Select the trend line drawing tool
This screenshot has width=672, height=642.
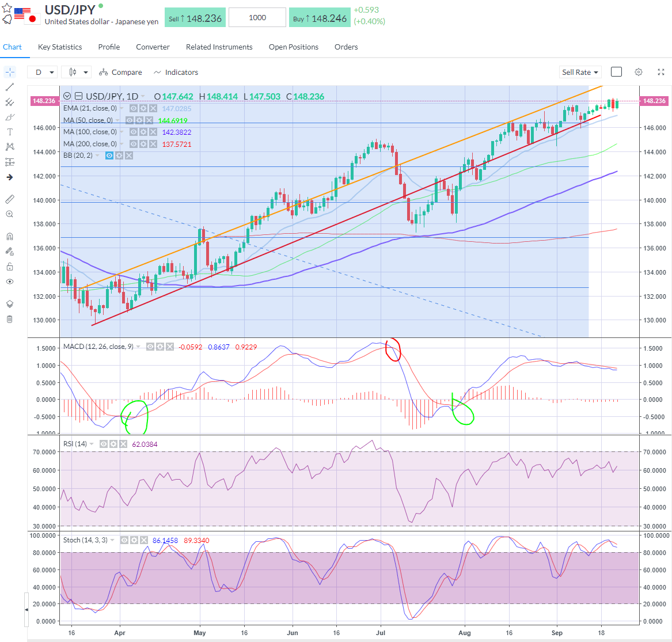[x=10, y=87]
